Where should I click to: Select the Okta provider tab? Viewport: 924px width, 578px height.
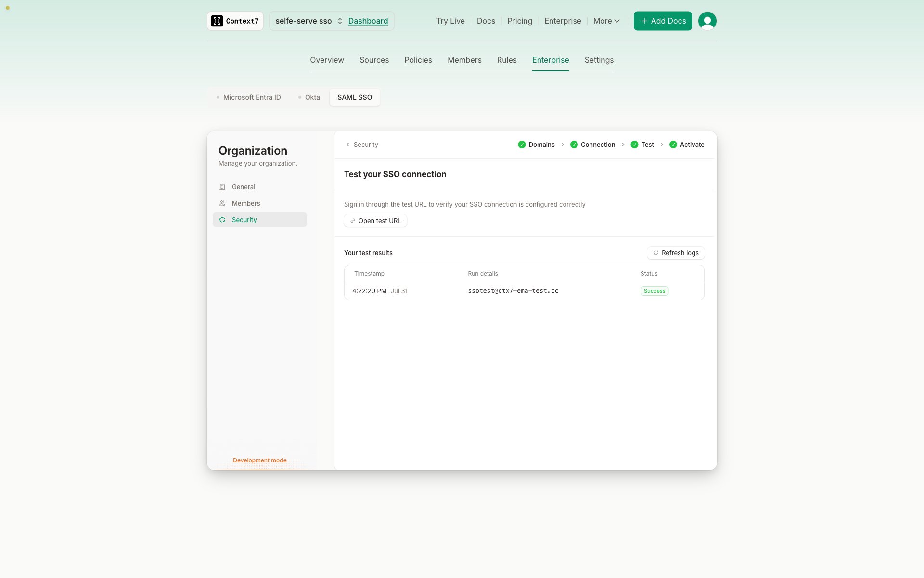point(309,97)
